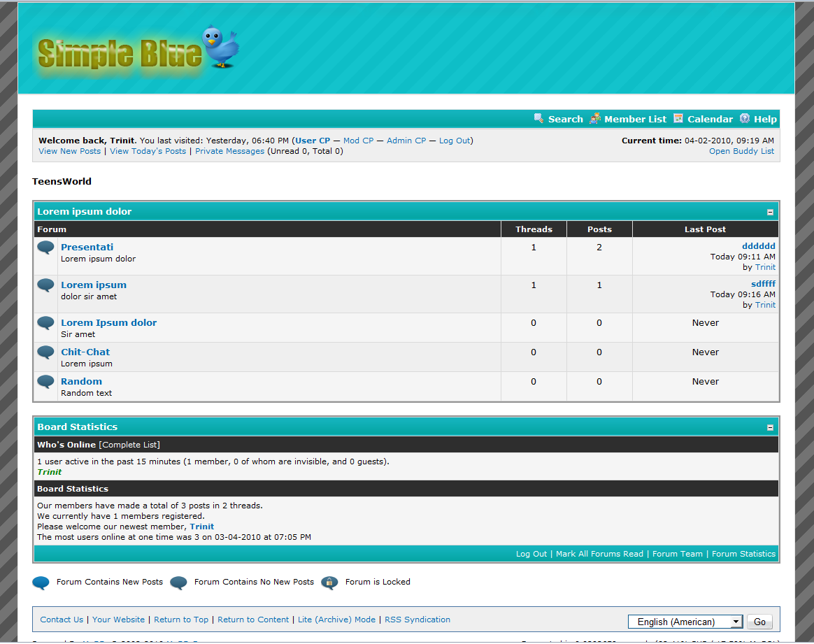Open the Calendar menu item
Image resolution: width=814 pixels, height=644 pixels.
click(x=710, y=119)
